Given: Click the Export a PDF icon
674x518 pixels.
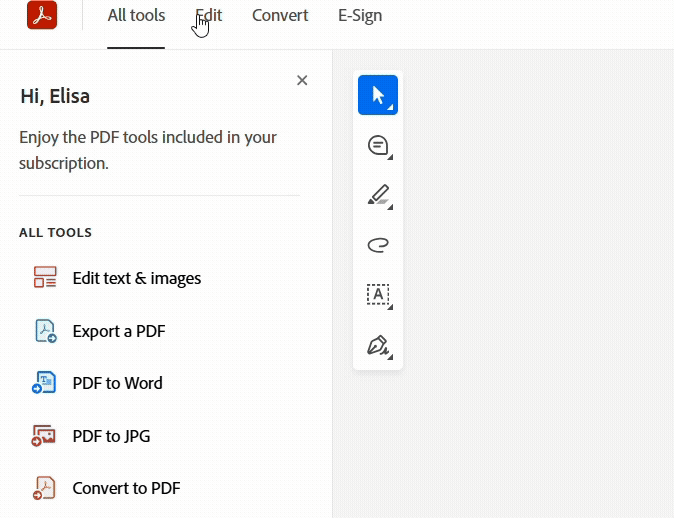Looking at the screenshot, I should pyautogui.click(x=45, y=331).
